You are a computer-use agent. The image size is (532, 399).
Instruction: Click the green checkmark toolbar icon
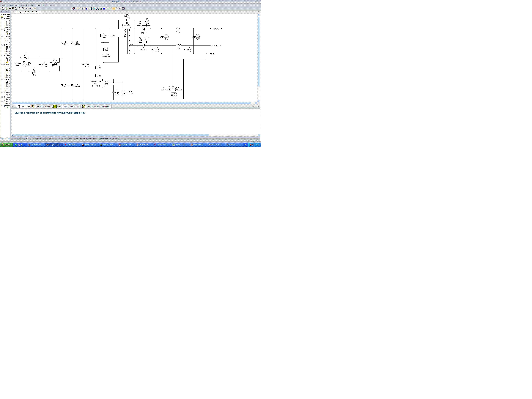[109, 9]
